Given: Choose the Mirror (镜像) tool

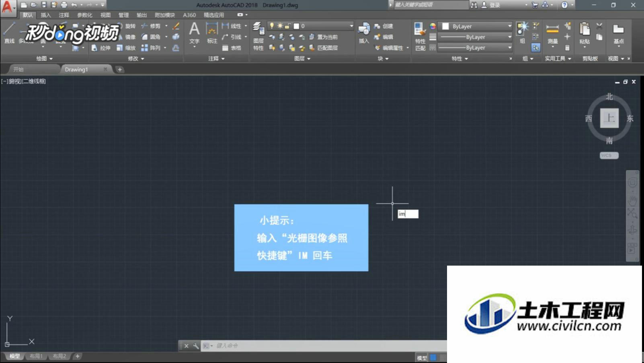Looking at the screenshot, I should [128, 37].
